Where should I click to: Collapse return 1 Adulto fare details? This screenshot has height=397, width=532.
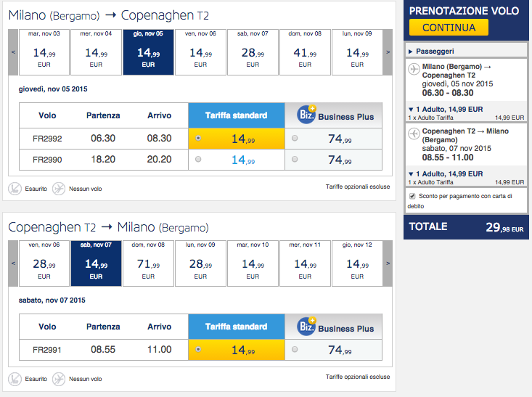pos(411,174)
